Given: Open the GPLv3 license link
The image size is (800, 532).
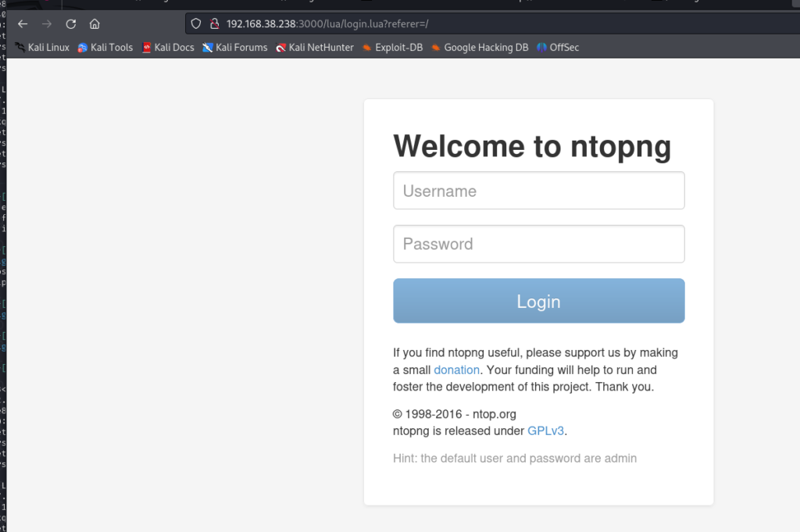Looking at the screenshot, I should pos(545,431).
